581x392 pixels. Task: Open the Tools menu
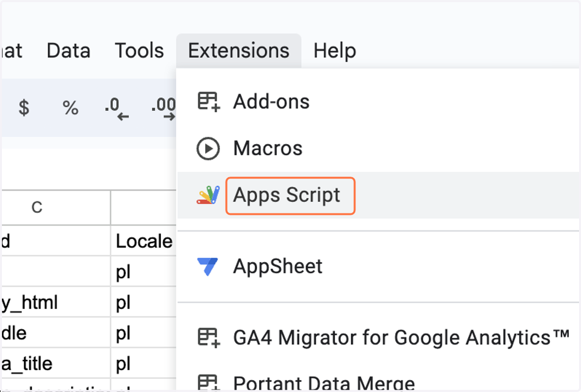[x=139, y=50]
